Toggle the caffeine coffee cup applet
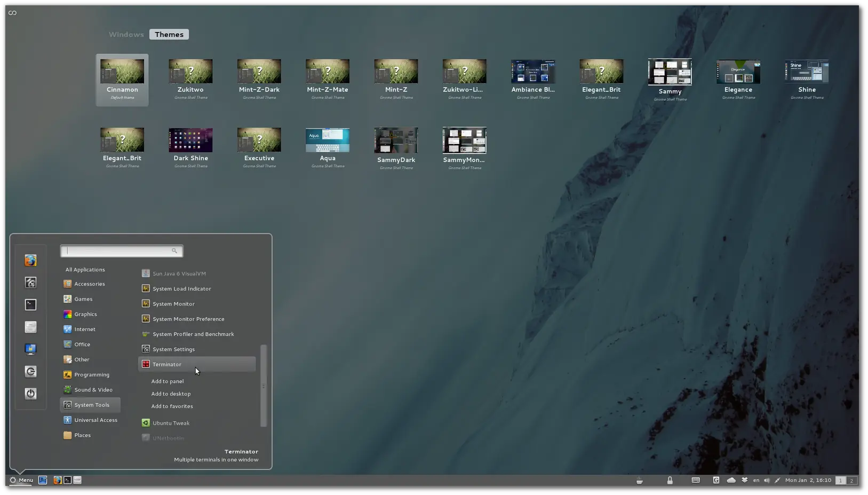Viewport: 868px width, 495px height. point(639,481)
